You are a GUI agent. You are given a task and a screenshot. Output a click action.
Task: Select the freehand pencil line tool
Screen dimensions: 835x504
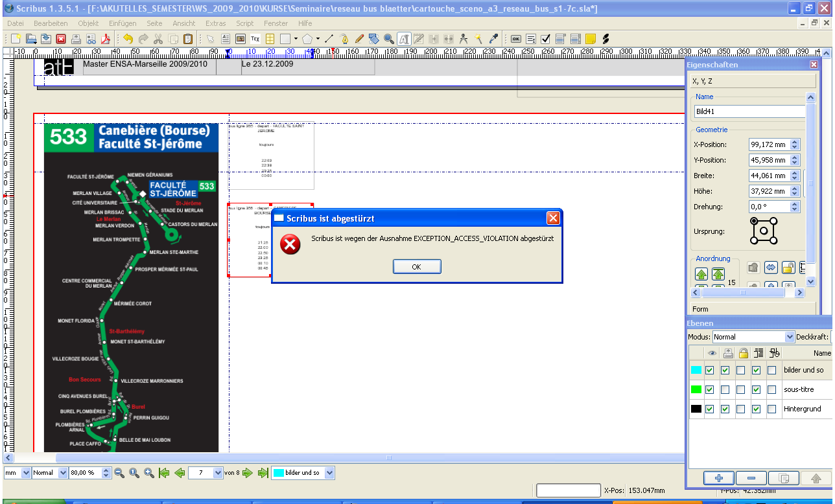coord(359,39)
